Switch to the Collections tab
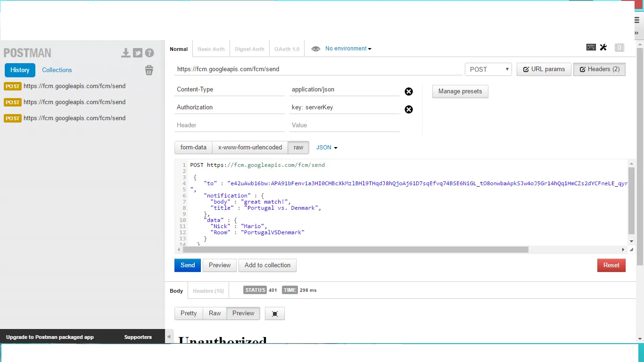Image resolution: width=644 pixels, height=362 pixels. (57, 70)
